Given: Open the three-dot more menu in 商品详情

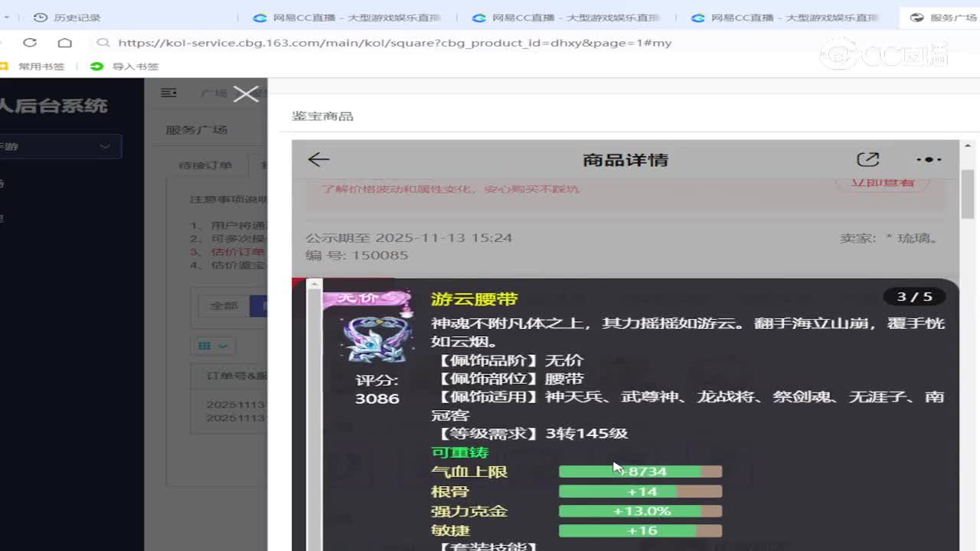Looking at the screenshot, I should [929, 159].
